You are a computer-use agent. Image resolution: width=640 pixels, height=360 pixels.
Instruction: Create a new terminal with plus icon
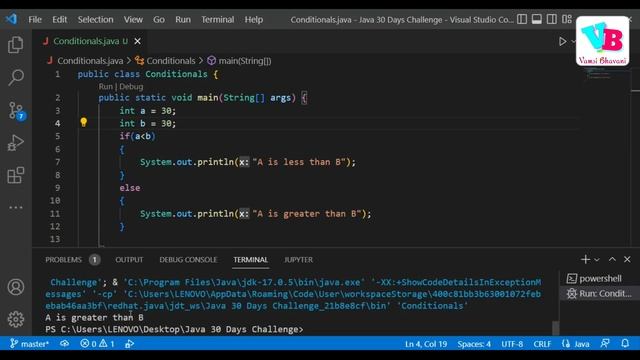point(585,259)
